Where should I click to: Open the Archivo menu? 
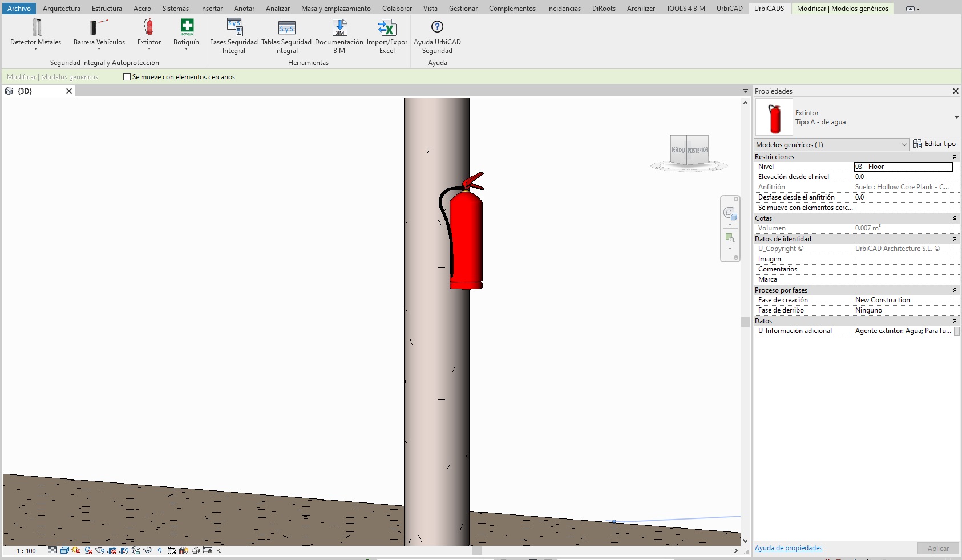click(19, 9)
